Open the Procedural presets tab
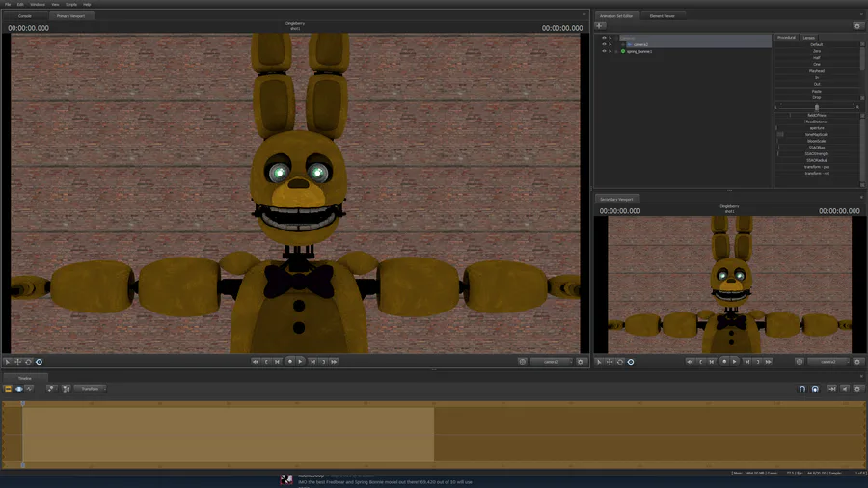Image resolution: width=868 pixels, height=488 pixels. point(786,37)
